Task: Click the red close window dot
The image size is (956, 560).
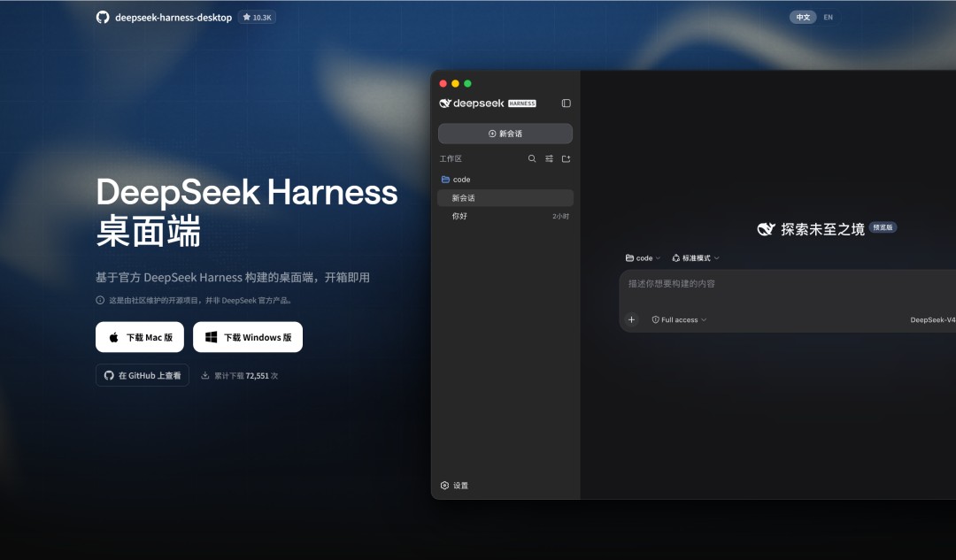Action: pyautogui.click(x=443, y=83)
